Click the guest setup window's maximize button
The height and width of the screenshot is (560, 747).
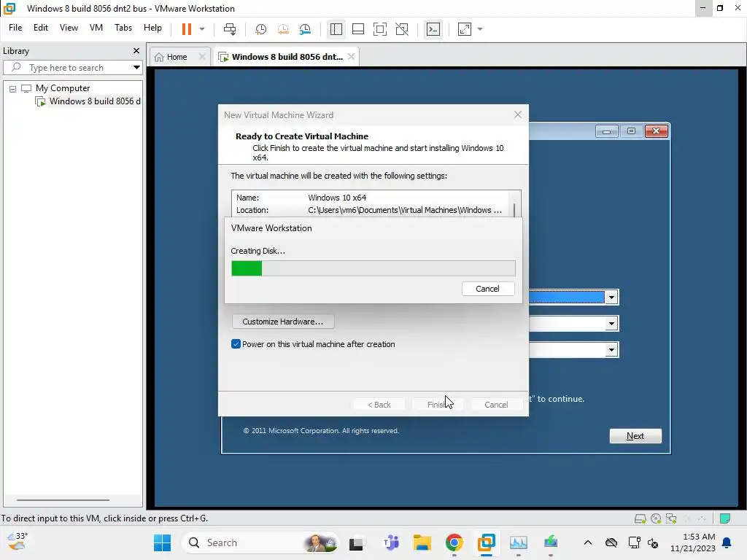(x=631, y=131)
